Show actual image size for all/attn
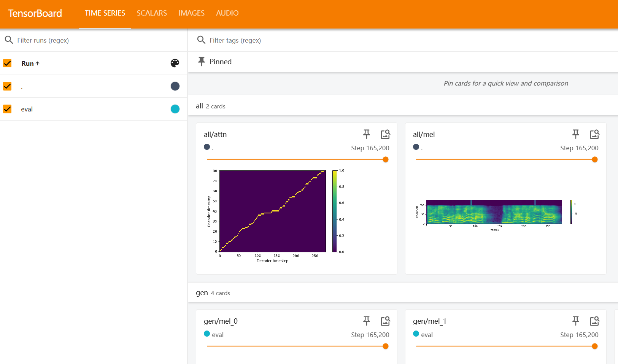 tap(386, 134)
